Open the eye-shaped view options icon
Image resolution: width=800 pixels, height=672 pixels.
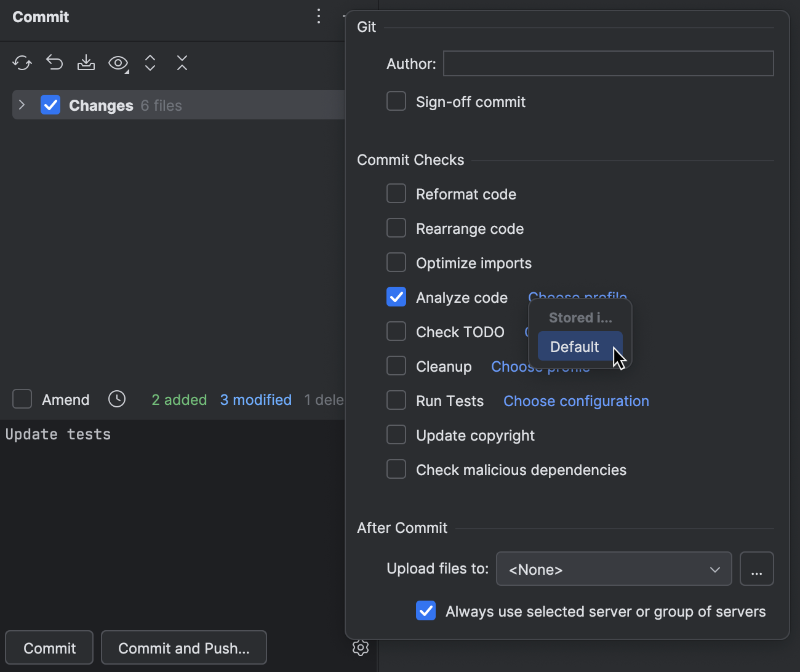coord(118,63)
